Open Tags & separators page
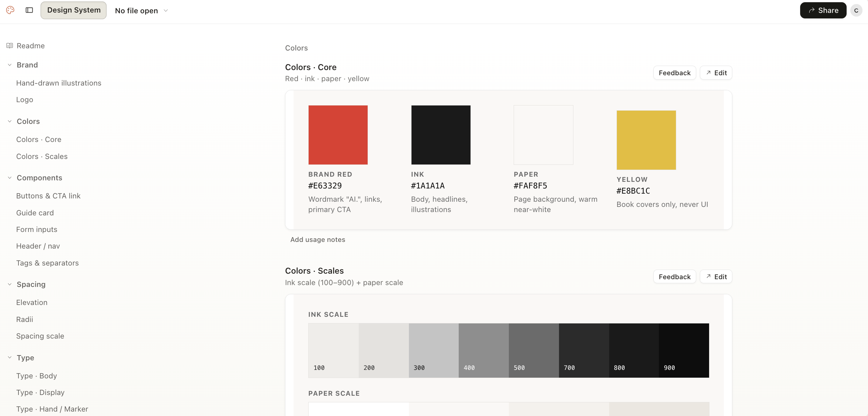This screenshot has height=416, width=868. pyautogui.click(x=48, y=263)
